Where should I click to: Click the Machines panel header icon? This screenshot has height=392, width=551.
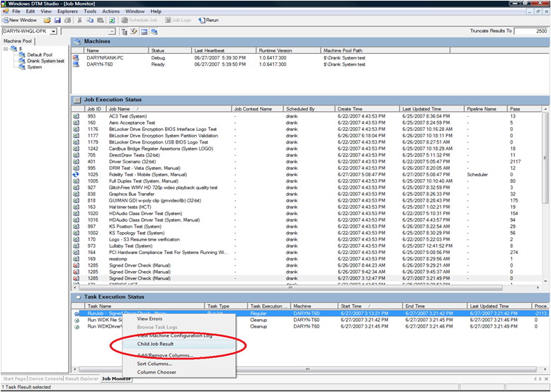pyautogui.click(x=77, y=42)
